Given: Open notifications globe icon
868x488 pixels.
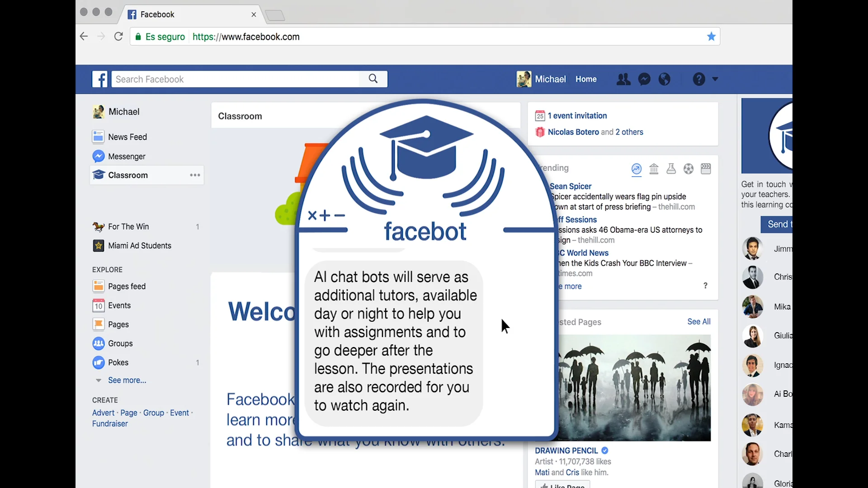Looking at the screenshot, I should [x=665, y=80].
